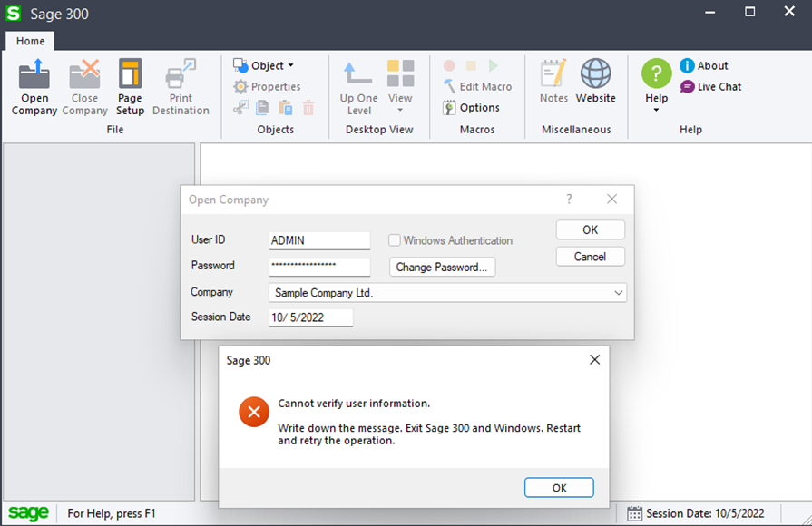Open the Options macro icon

click(450, 108)
